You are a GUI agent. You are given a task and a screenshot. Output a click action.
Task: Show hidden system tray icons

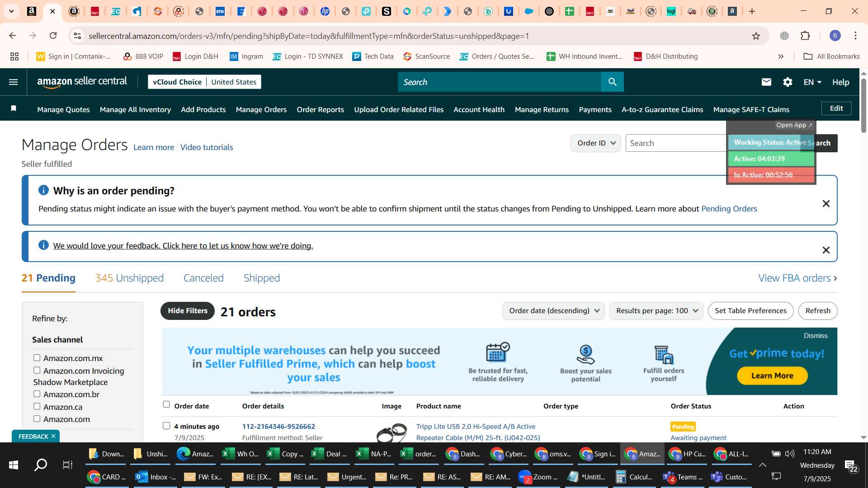click(x=762, y=465)
